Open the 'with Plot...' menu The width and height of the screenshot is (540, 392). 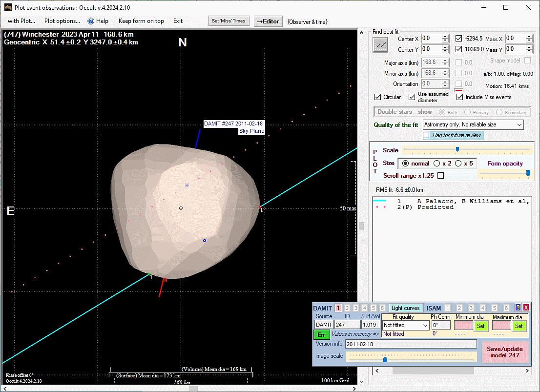pyautogui.click(x=21, y=21)
